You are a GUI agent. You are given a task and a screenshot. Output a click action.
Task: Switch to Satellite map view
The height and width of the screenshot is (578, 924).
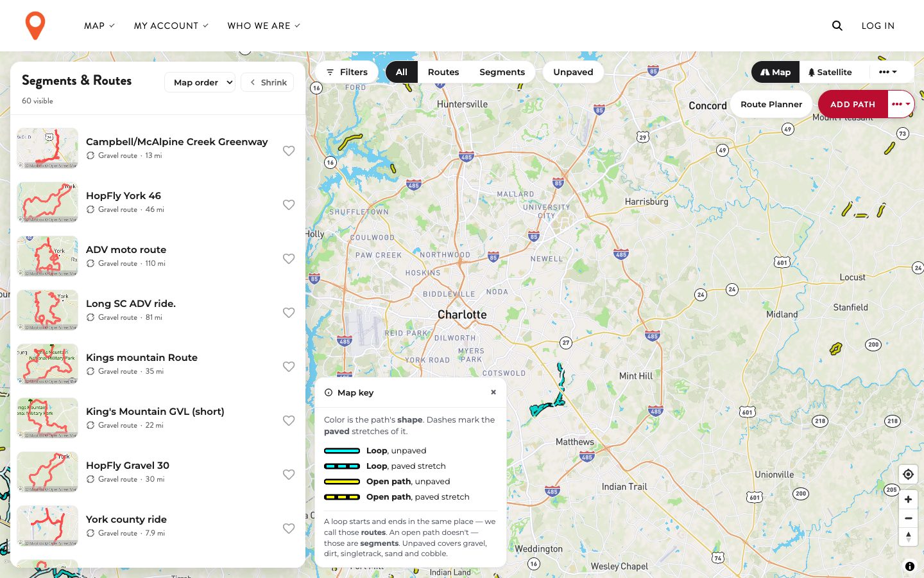830,72
